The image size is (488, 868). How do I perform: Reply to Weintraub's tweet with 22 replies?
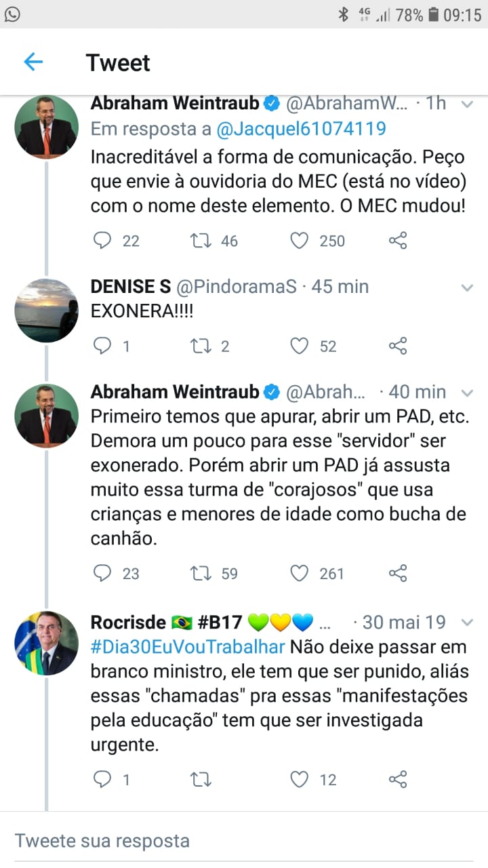click(x=102, y=241)
